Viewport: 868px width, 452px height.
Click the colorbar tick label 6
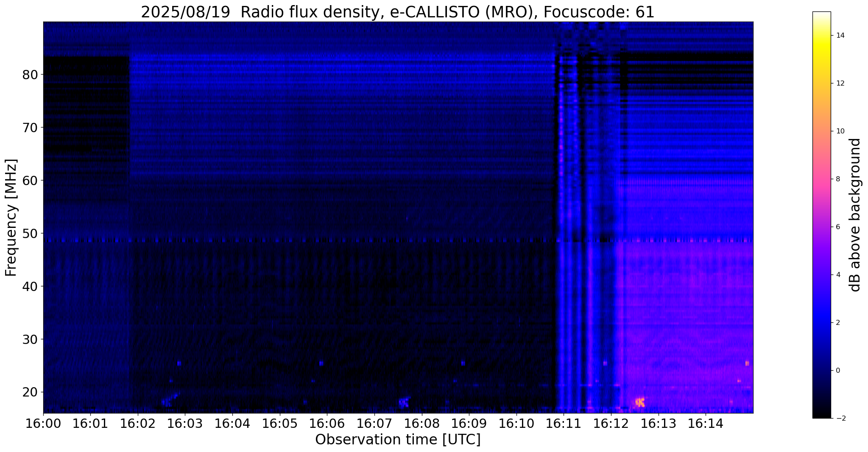pyautogui.click(x=837, y=227)
